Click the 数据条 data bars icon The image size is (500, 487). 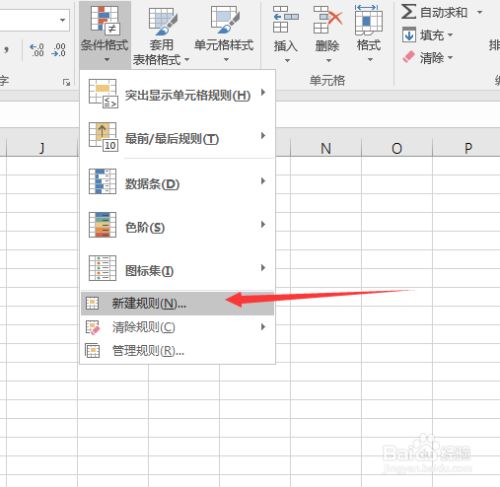click(102, 182)
